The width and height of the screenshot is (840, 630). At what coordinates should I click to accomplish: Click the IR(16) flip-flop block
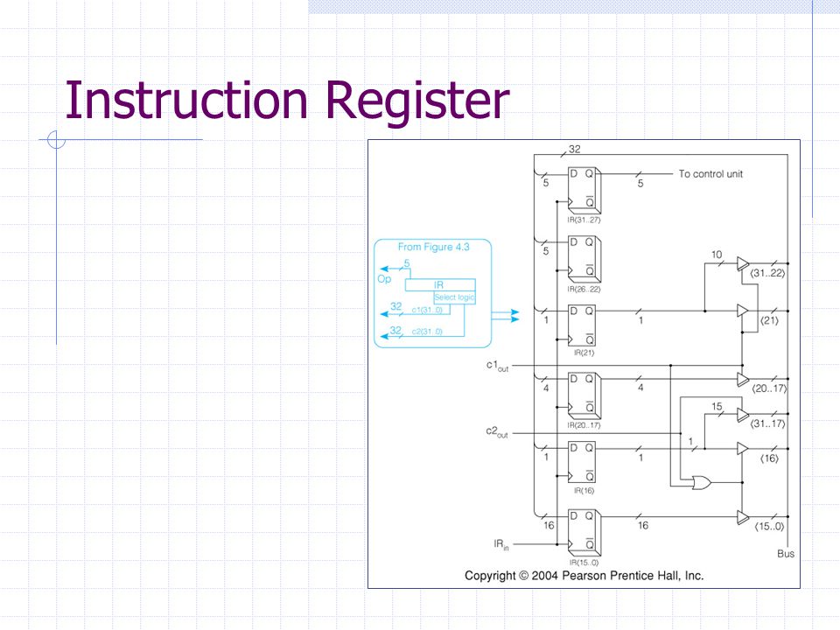click(583, 463)
